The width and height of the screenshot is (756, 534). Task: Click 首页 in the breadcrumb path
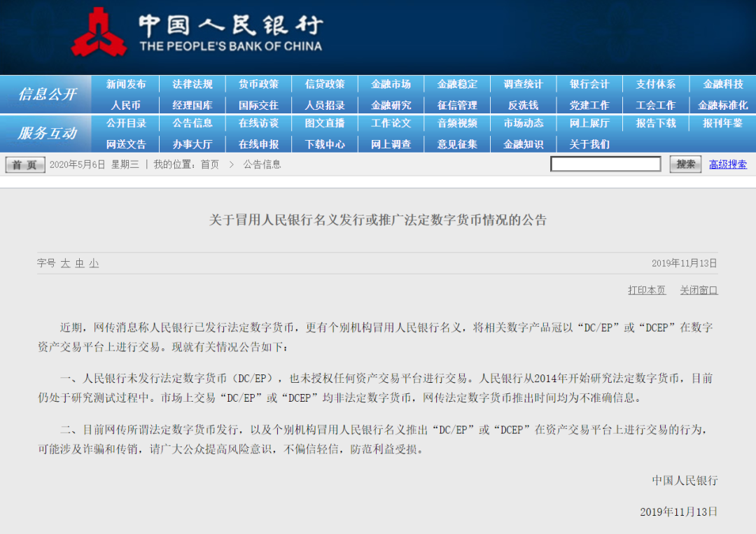pyautogui.click(x=210, y=165)
